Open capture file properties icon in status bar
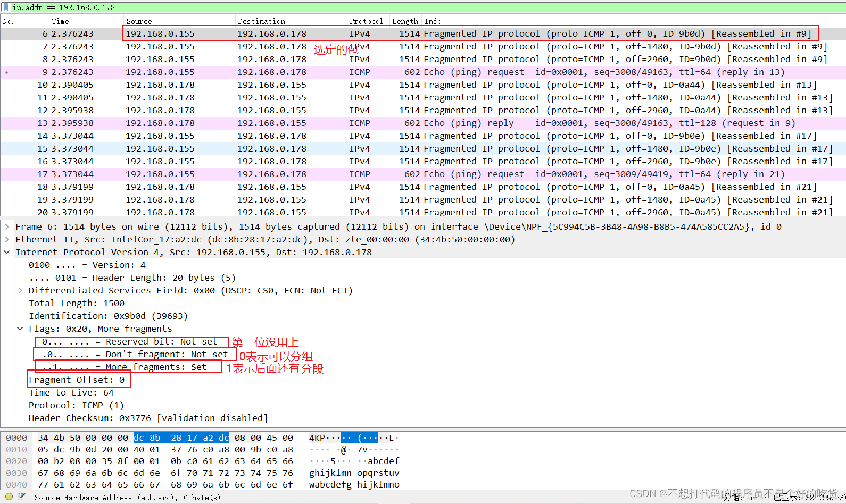 tap(22, 497)
